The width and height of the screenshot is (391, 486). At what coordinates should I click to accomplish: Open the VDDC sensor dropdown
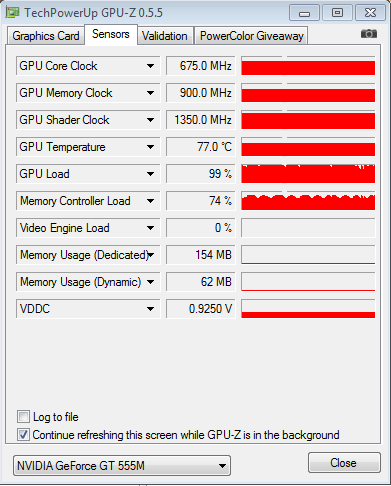coord(150,309)
